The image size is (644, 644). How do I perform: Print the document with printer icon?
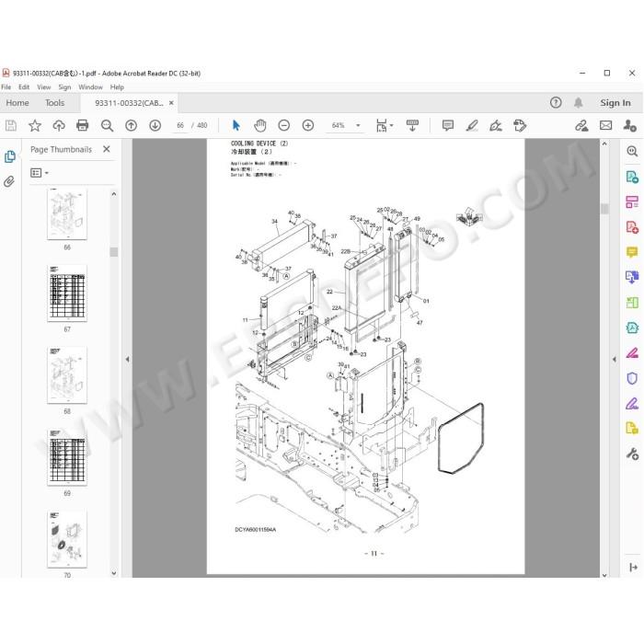point(83,125)
